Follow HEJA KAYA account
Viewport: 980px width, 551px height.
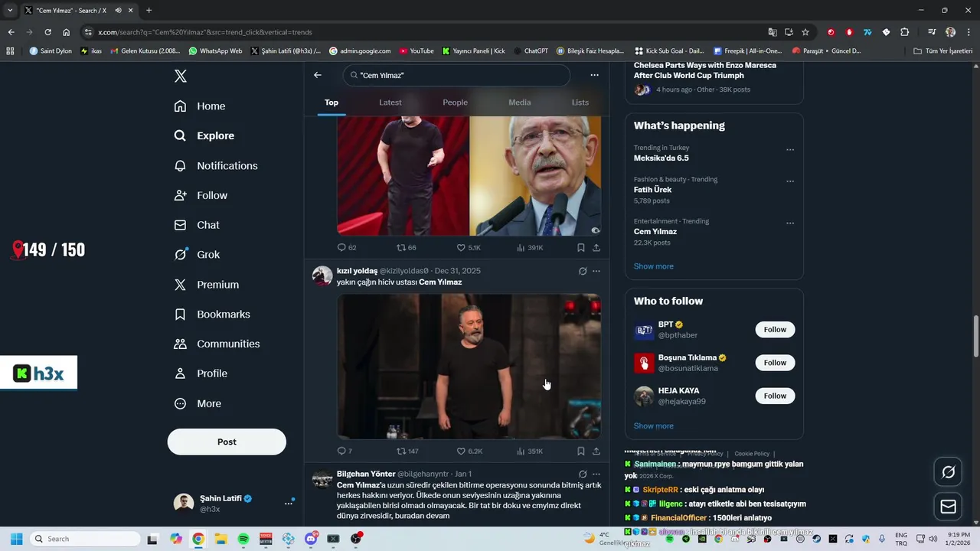775,396
